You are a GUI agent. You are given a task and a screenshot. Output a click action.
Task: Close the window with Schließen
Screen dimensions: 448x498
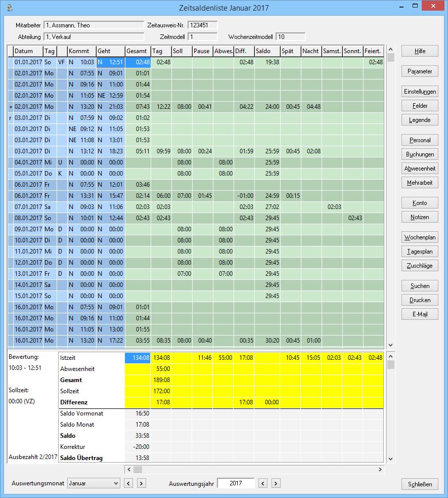420,484
